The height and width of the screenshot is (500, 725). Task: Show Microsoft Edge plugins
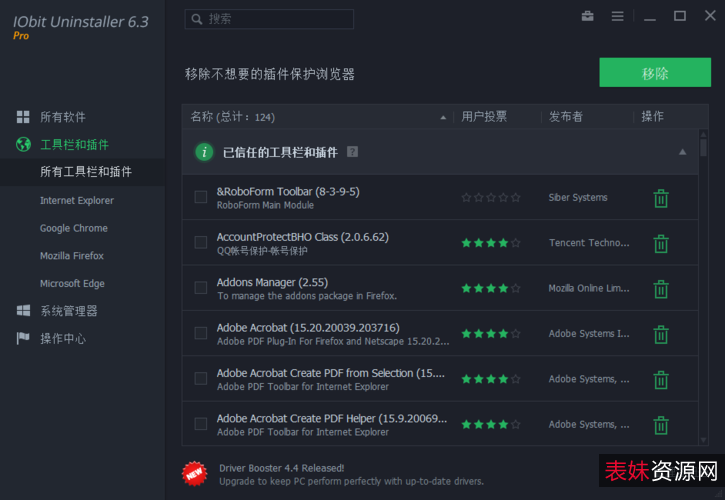(x=72, y=284)
